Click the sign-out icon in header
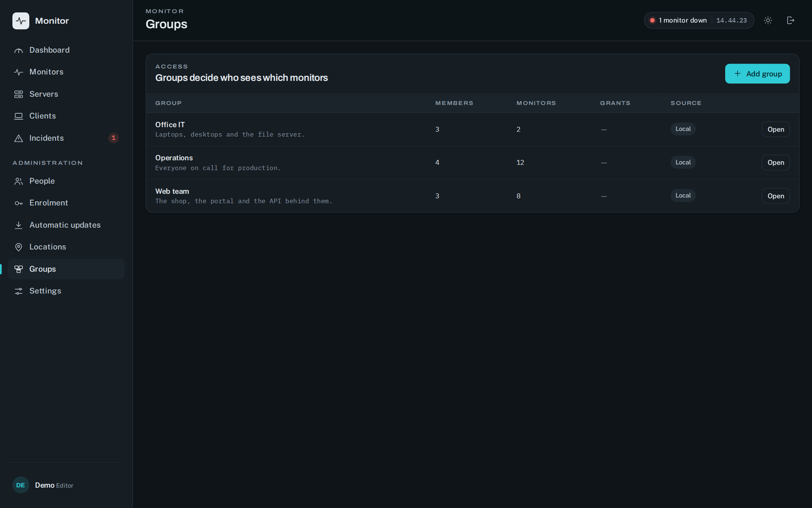The height and width of the screenshot is (508, 812). coord(791,20)
